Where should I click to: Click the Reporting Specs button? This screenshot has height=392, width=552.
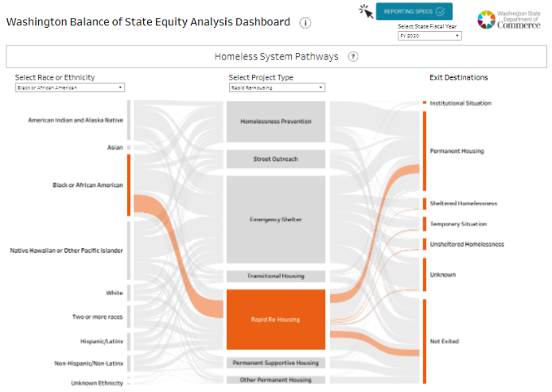pyautogui.click(x=415, y=11)
